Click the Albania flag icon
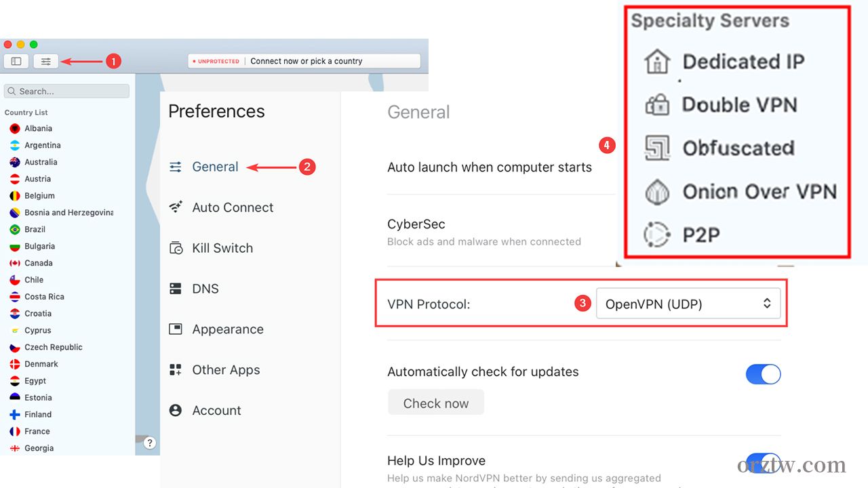868x488 pixels. pyautogui.click(x=15, y=128)
